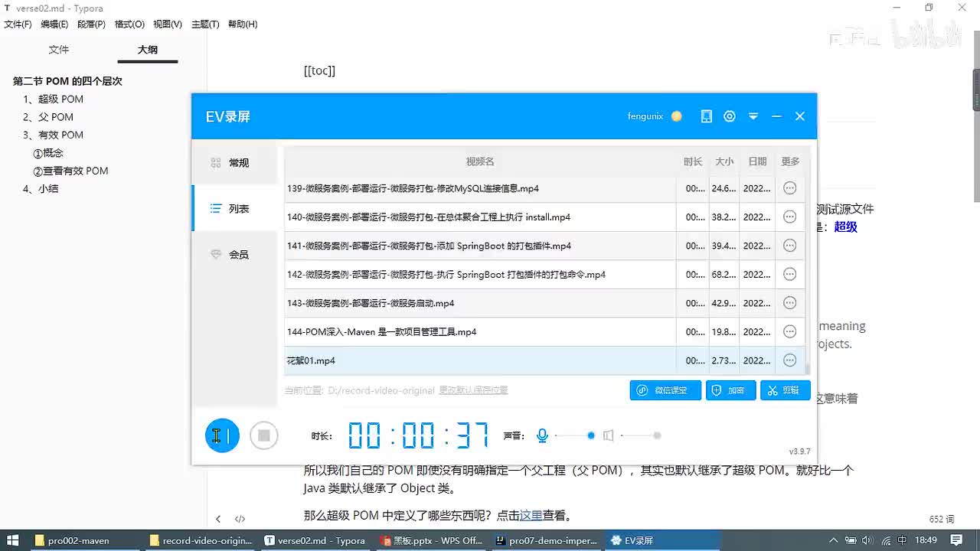Open the 文件(F) menu in Typora
Screen dimensions: 980x551
point(18,24)
